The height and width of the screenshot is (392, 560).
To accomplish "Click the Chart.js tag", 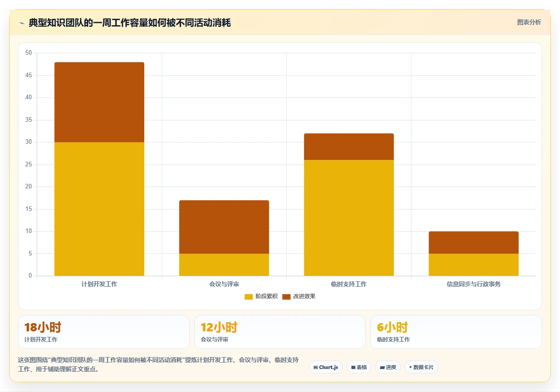I will tap(325, 367).
